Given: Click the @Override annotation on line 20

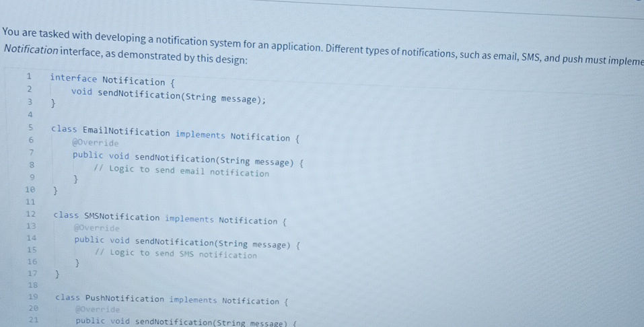Looking at the screenshot, I should pos(98,310).
